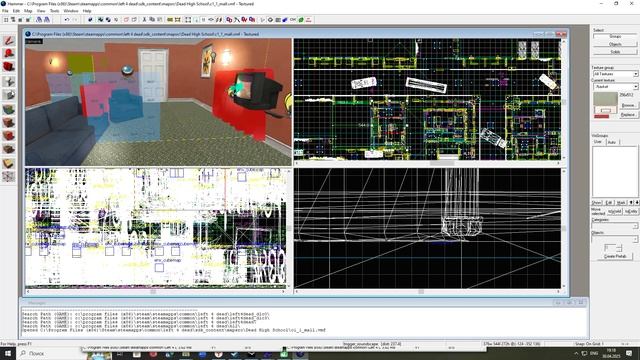Select the Clipping tool in left toolbar
The width and height of the screenshot is (640, 360).
(x=9, y=164)
